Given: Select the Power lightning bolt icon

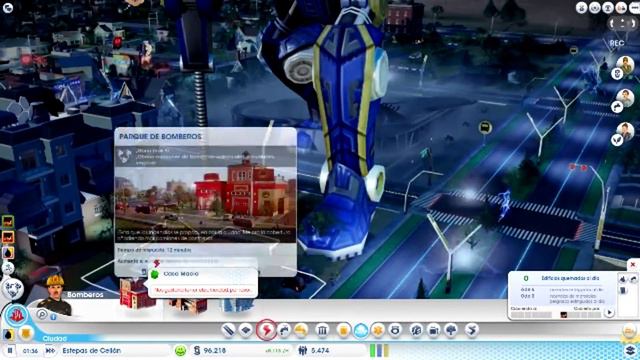Looking at the screenshot, I should click(266, 330).
